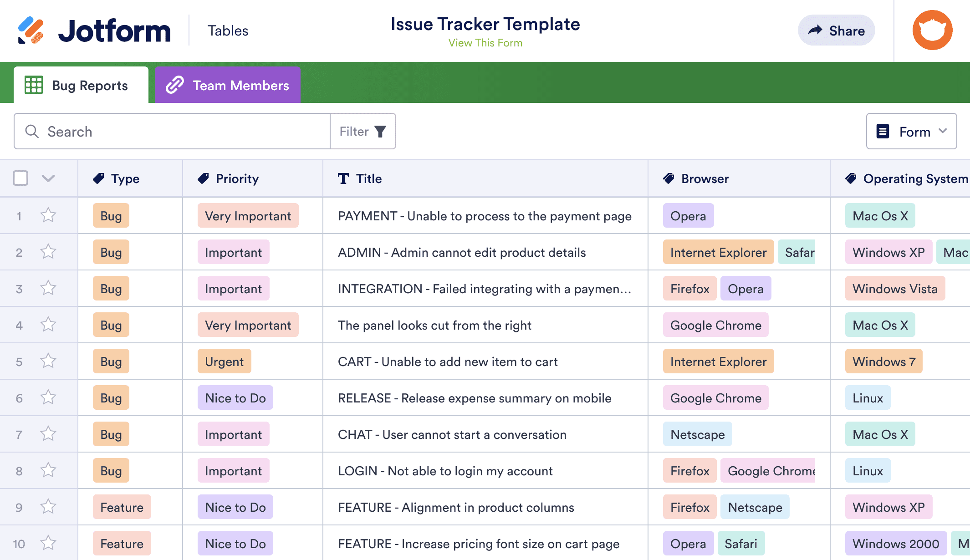Viewport: 970px width, 560px height.
Task: Click the Browser column tag icon
Action: point(669,178)
